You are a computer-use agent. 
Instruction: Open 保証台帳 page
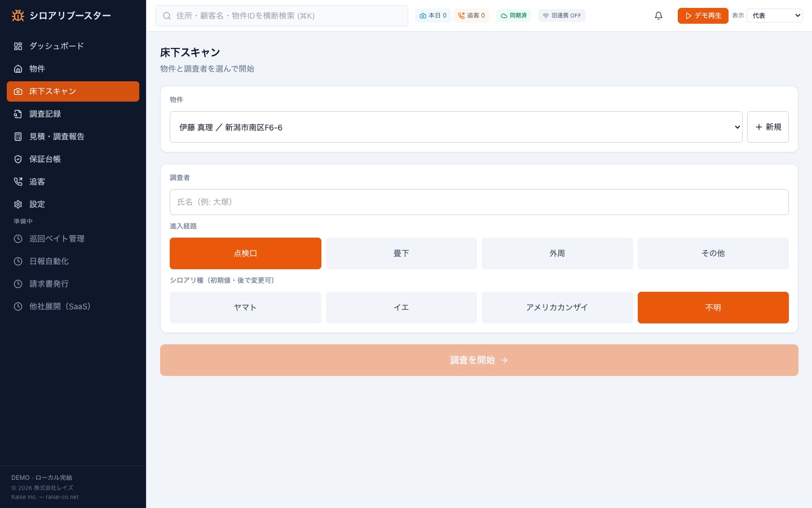tap(73, 159)
